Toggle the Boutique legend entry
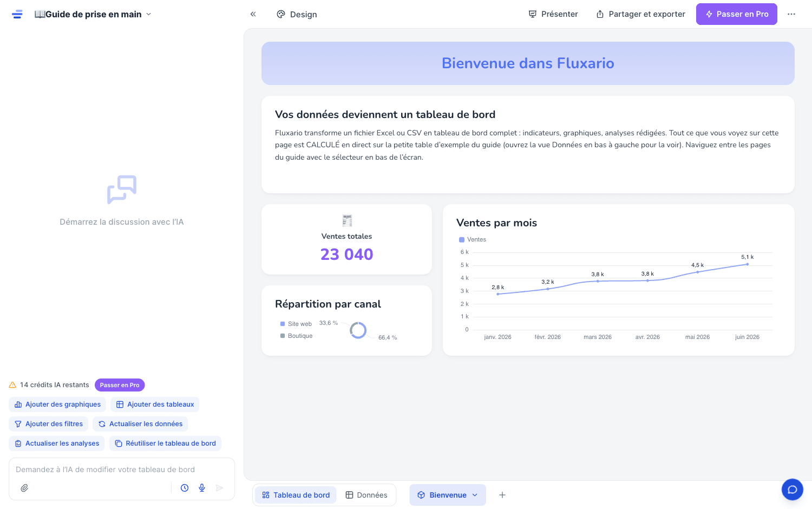This screenshot has height=509, width=812. pyautogui.click(x=297, y=336)
